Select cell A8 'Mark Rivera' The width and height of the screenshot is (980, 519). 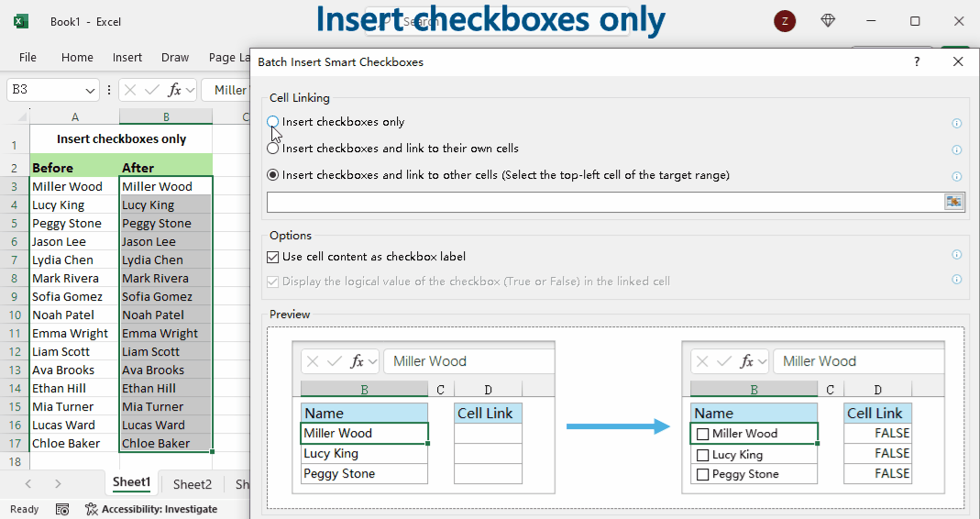74,278
